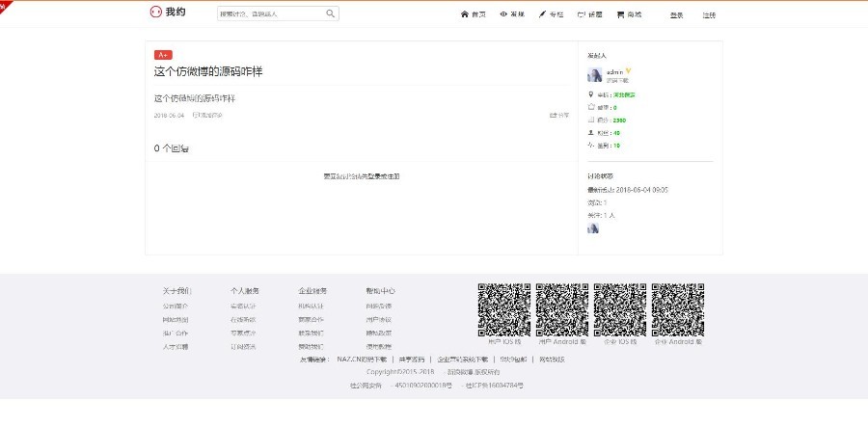Click the admin author avatar
Screen dimensions: 868x427
click(594, 75)
